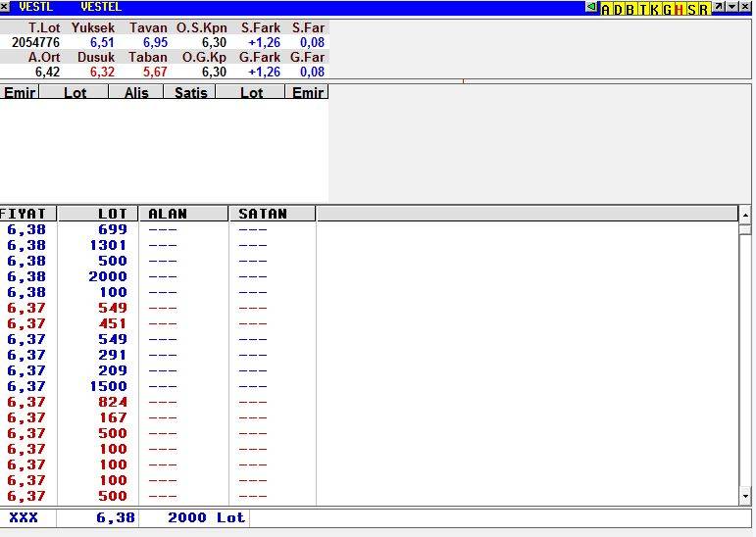Click the yellow T button in title bar
756x537 pixels.
tap(642, 9)
